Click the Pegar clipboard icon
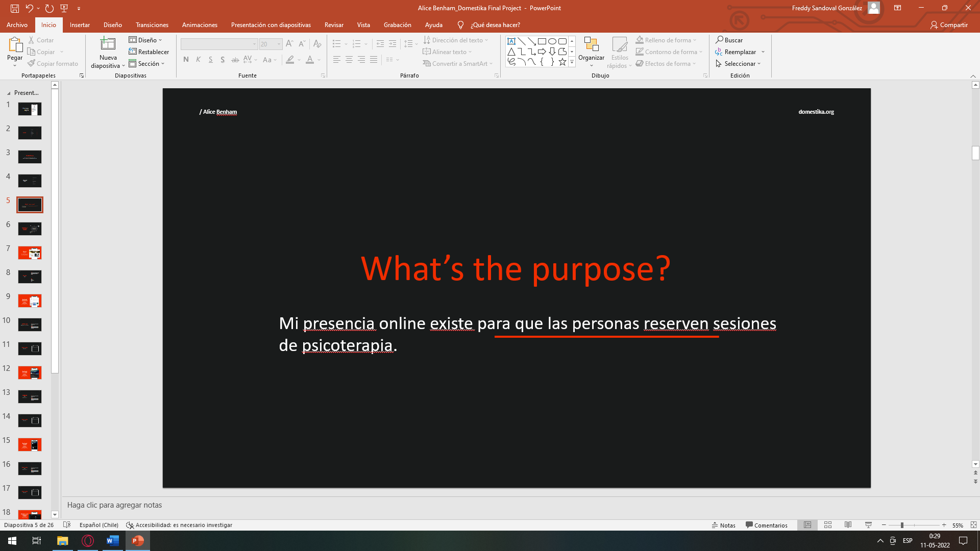This screenshot has width=980, height=551. pos(15,45)
